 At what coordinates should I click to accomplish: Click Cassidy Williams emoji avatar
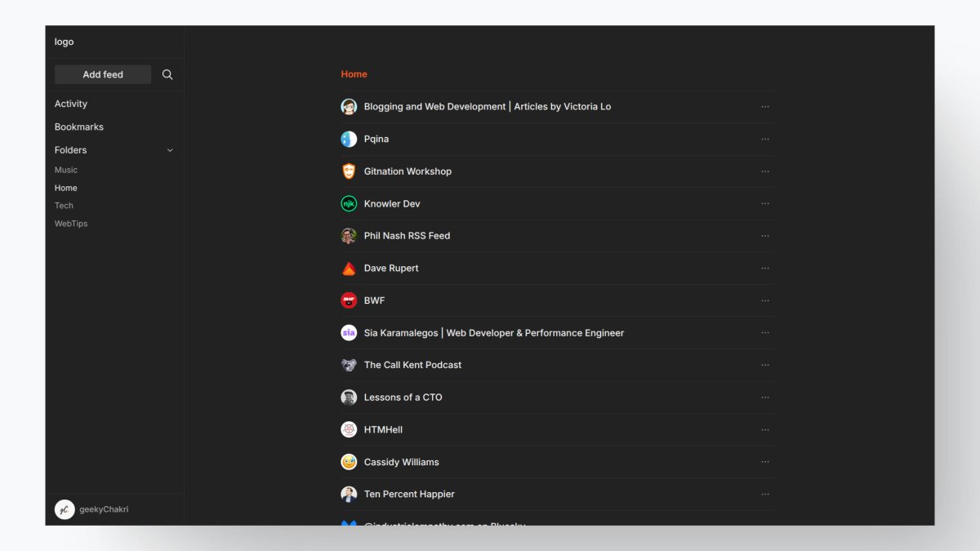(x=349, y=462)
